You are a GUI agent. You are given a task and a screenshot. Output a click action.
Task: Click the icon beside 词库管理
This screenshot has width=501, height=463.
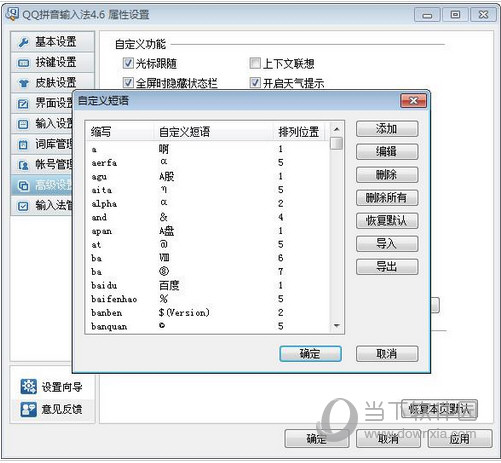click(x=23, y=145)
